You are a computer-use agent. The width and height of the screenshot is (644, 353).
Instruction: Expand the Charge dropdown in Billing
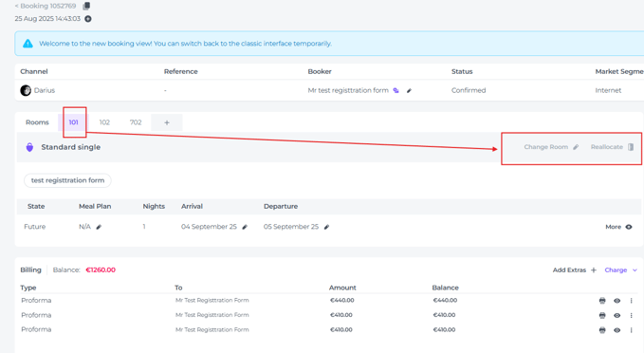point(620,270)
